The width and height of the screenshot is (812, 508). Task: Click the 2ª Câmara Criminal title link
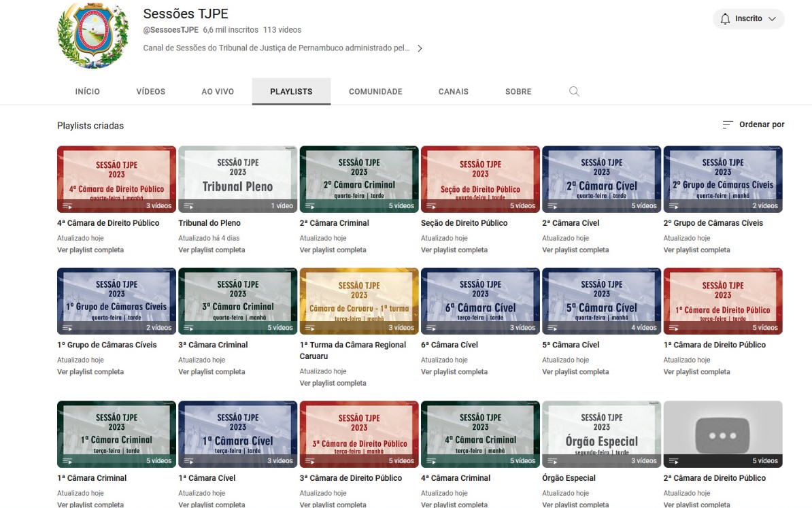click(334, 223)
